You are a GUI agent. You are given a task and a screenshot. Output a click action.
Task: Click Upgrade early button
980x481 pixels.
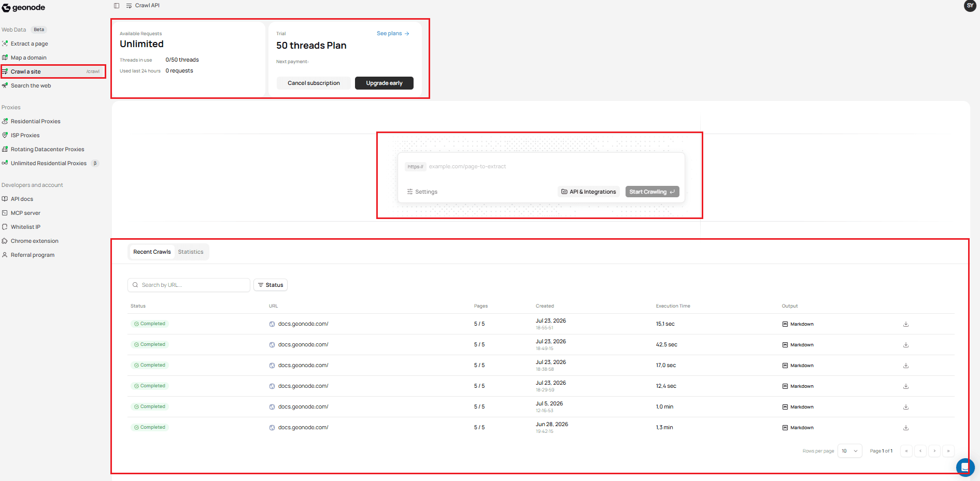[x=384, y=83]
